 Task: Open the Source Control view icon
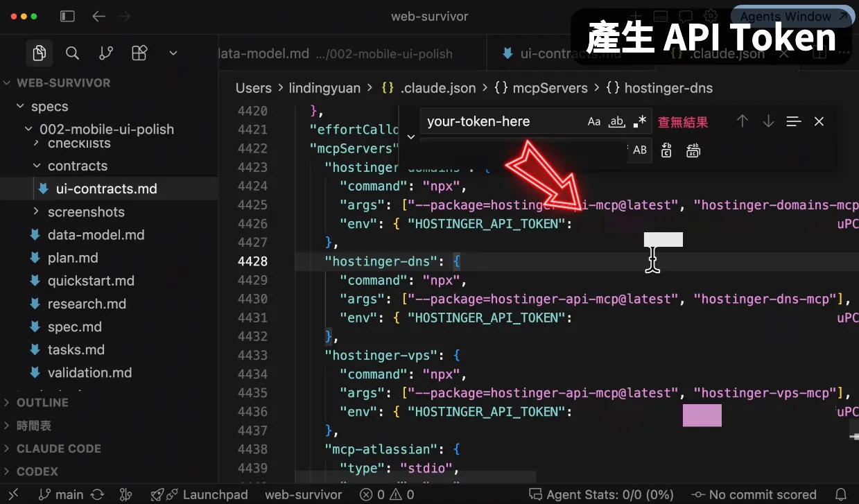[106, 53]
